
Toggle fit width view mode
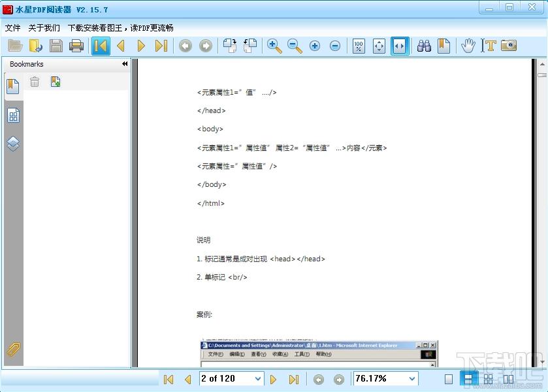400,46
